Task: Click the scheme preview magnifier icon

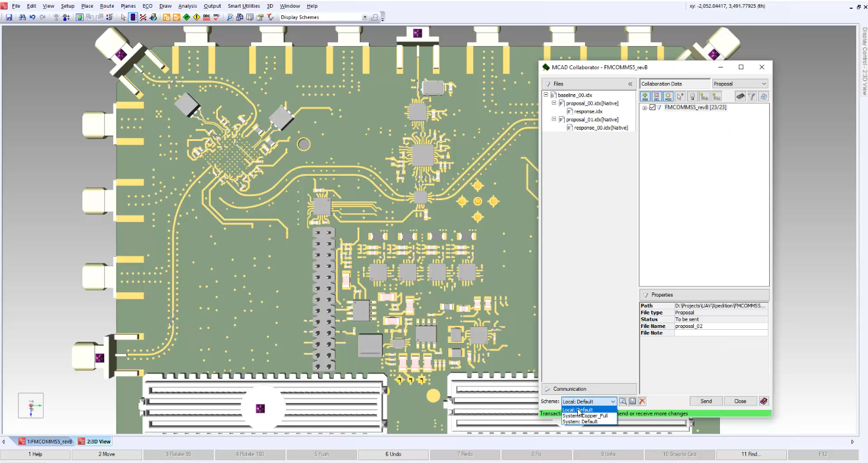Action: [623, 401]
